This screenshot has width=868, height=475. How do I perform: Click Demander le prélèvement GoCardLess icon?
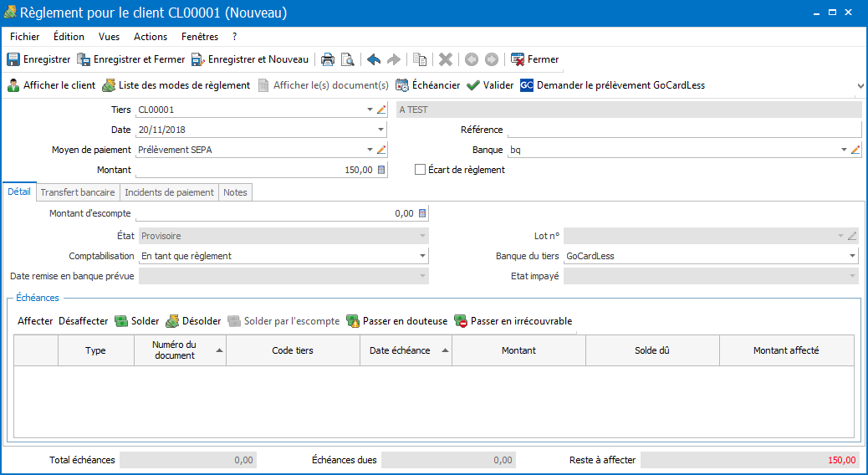[x=527, y=85]
